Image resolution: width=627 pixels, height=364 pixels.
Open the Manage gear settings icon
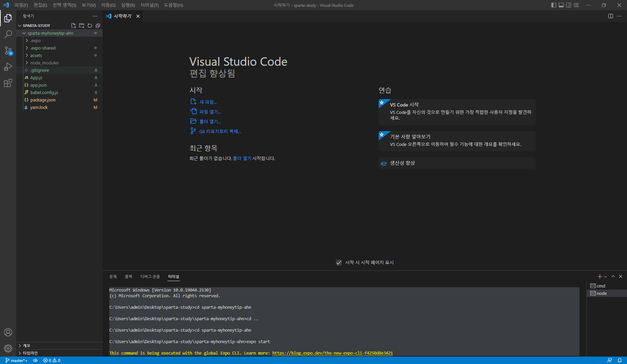[x=8, y=348]
